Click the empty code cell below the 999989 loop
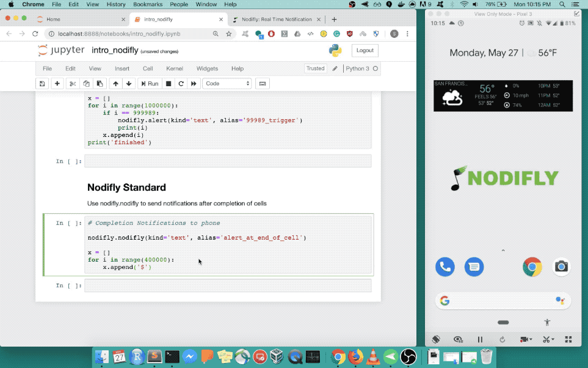This screenshot has width=588, height=368. click(228, 161)
